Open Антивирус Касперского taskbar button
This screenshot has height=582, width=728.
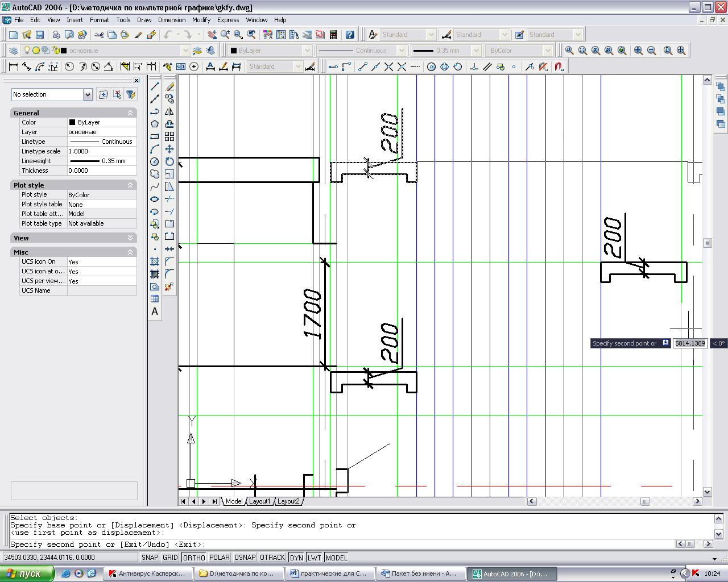click(x=148, y=573)
